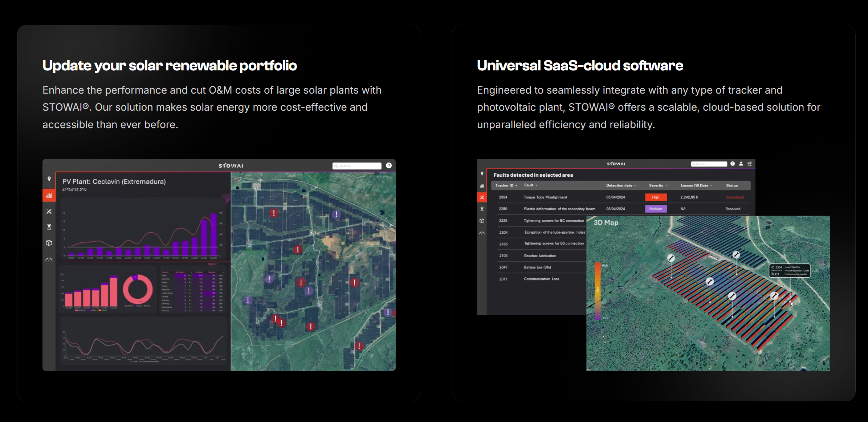Image resolution: width=868 pixels, height=422 pixels.
Task: Click the Universal SaaS-cloud software heading
Action: [580, 66]
